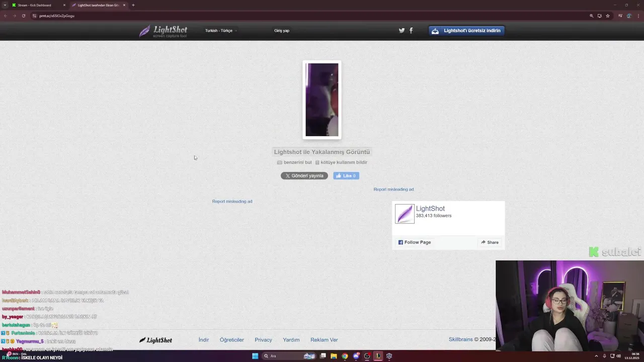The height and width of the screenshot is (362, 644).
Task: Close the Kick Dashboard tab
Action: (x=64, y=5)
